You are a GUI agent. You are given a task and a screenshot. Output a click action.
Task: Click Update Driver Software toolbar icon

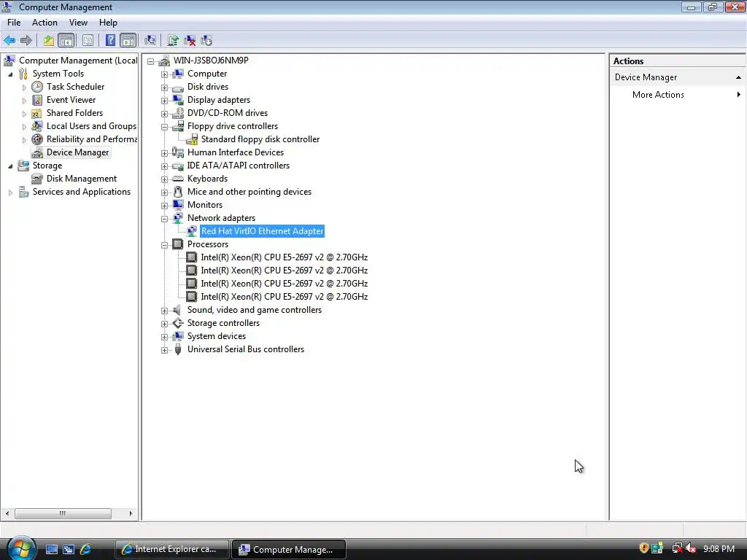(x=173, y=41)
